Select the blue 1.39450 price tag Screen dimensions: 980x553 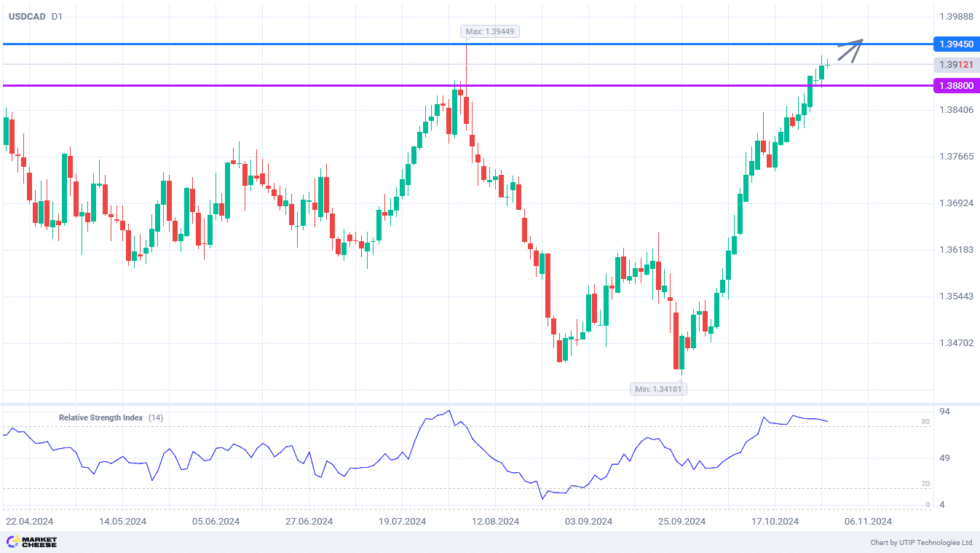tap(955, 44)
